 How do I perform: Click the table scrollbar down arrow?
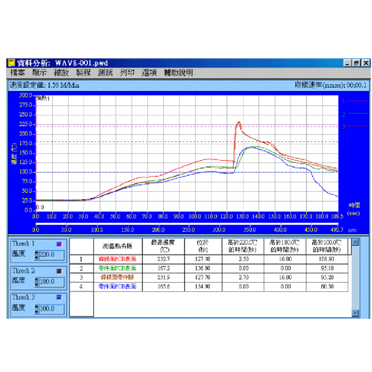pos(356,313)
